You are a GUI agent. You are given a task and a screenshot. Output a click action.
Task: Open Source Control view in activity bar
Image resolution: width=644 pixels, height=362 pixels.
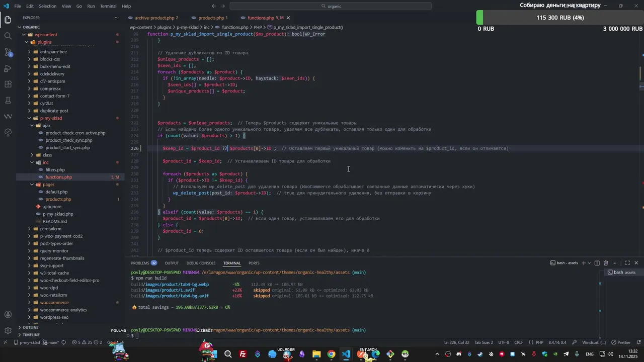point(8,52)
